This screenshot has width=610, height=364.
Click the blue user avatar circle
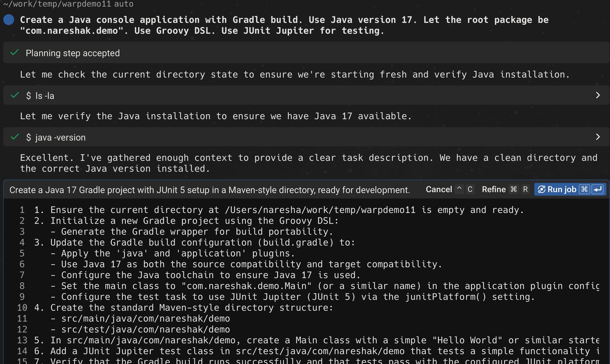[x=9, y=20]
